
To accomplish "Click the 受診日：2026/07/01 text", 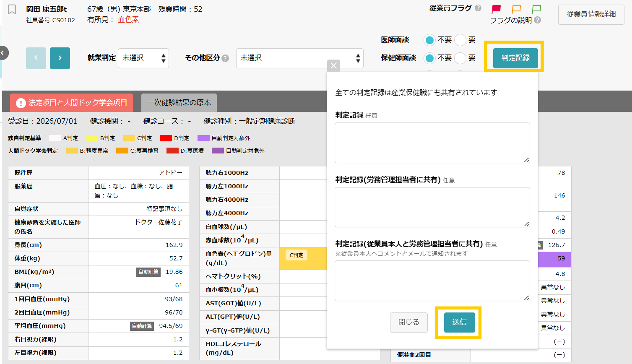I will click(x=42, y=121).
